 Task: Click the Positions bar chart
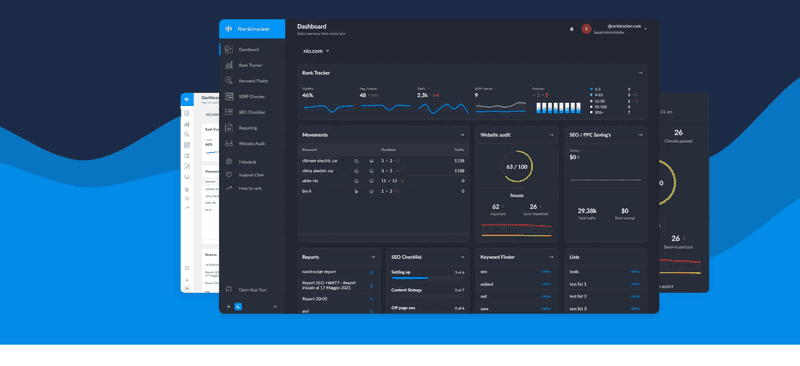(x=559, y=107)
